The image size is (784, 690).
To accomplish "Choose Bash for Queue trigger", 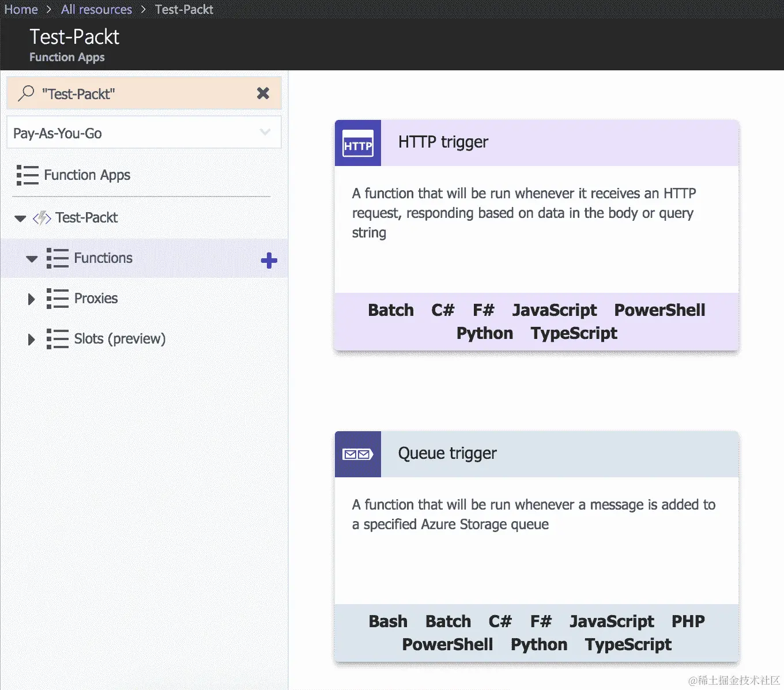I will coord(388,621).
